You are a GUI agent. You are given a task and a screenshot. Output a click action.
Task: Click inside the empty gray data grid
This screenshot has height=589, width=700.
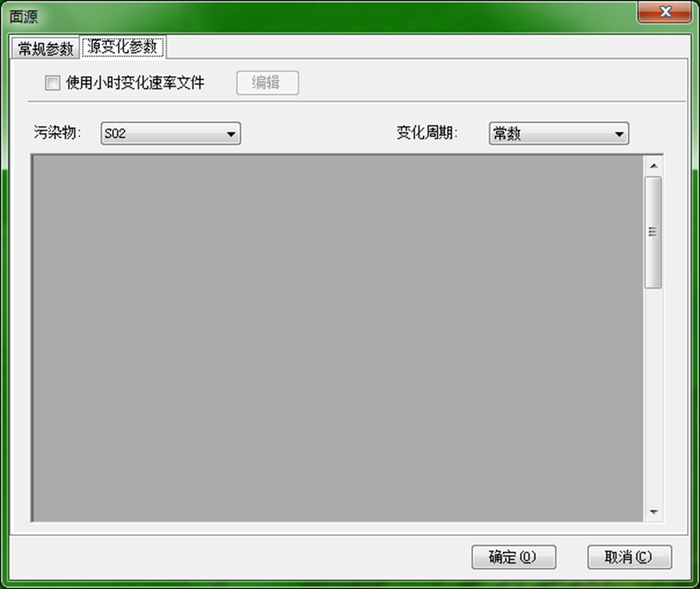point(338,337)
